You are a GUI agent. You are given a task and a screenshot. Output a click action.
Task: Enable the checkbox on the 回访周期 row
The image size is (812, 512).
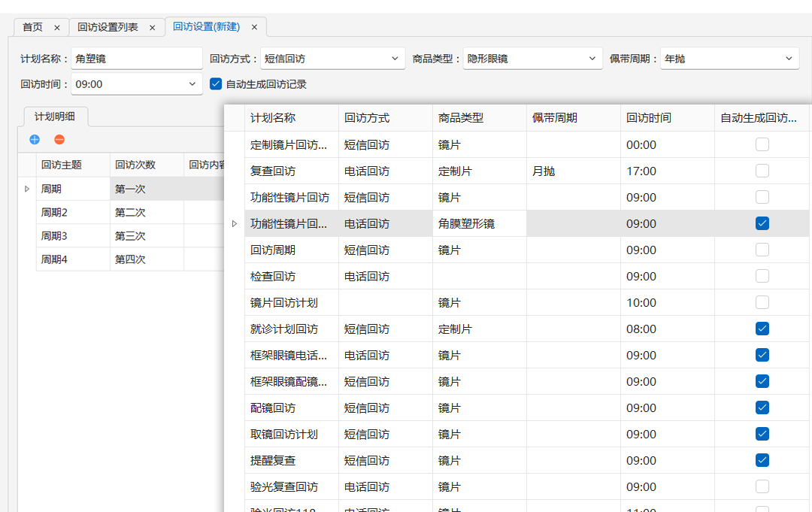[x=763, y=250]
